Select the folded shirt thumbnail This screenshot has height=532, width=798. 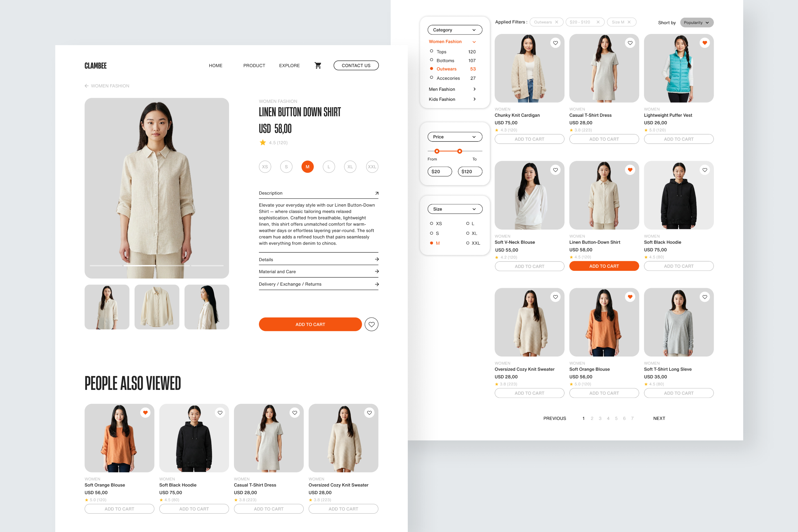(x=157, y=307)
